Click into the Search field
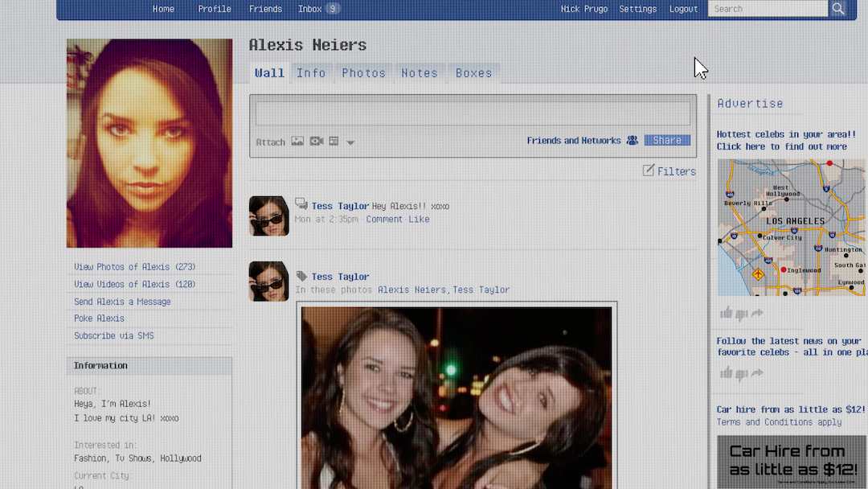The height and width of the screenshot is (489, 868). coord(768,9)
